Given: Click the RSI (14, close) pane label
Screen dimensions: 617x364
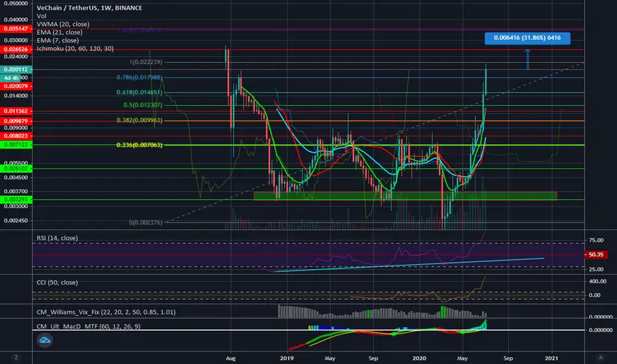Looking at the screenshot, I should [57, 238].
